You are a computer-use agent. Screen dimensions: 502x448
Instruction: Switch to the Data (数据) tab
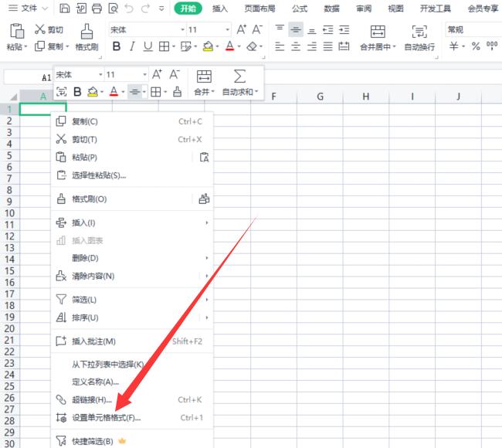click(x=331, y=8)
